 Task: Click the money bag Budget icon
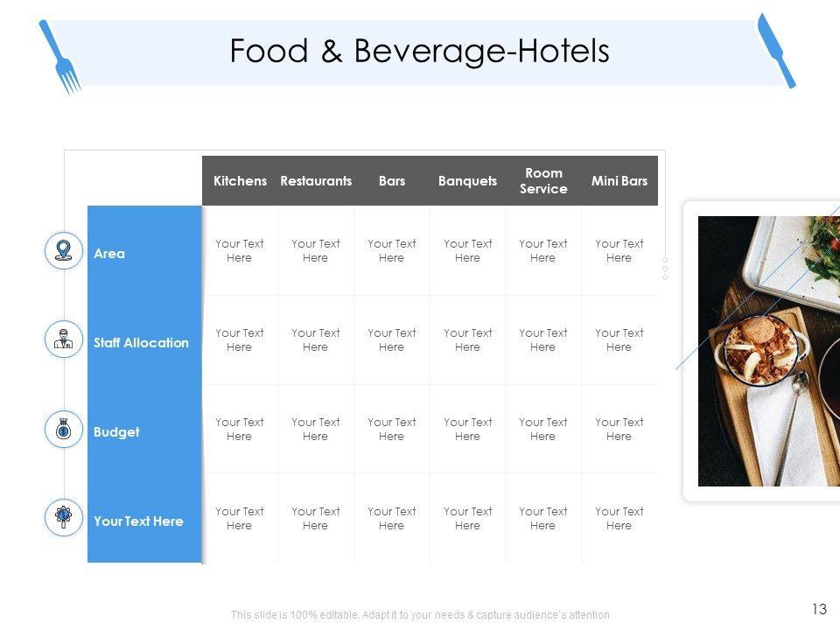pyautogui.click(x=63, y=429)
